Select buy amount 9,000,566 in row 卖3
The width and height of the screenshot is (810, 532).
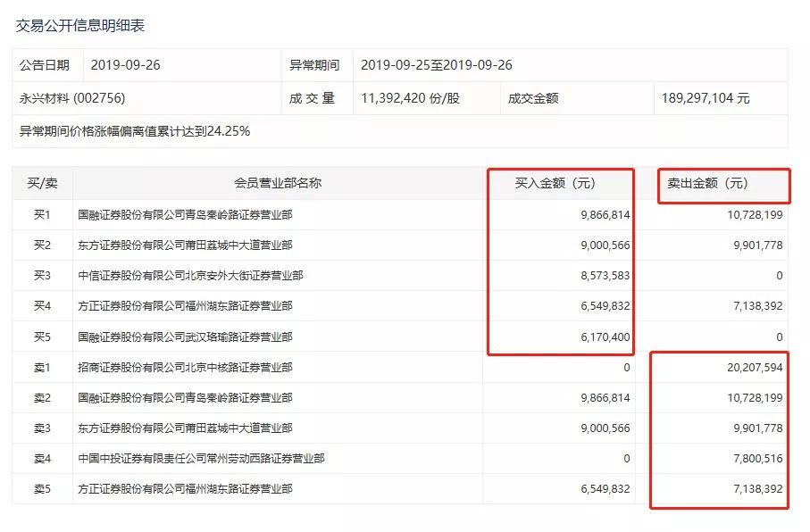tap(605, 428)
